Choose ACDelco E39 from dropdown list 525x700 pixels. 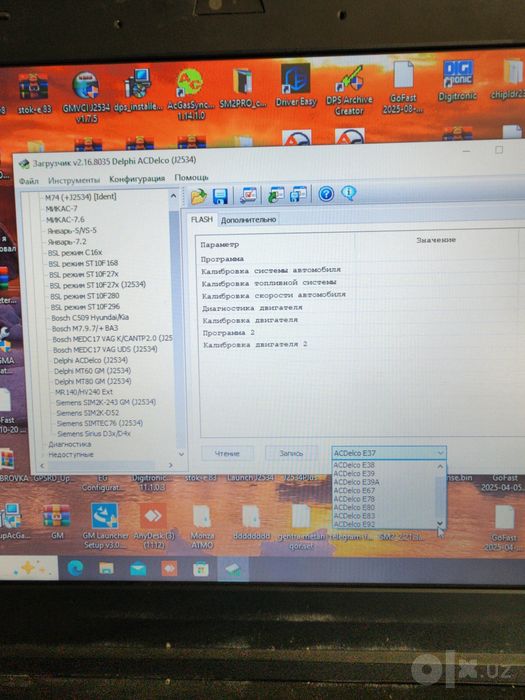coord(383,473)
